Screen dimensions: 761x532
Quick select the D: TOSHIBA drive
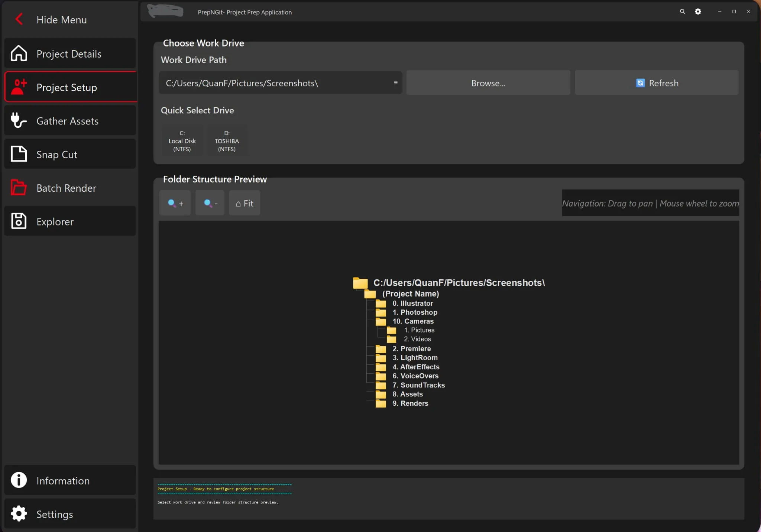pos(227,141)
